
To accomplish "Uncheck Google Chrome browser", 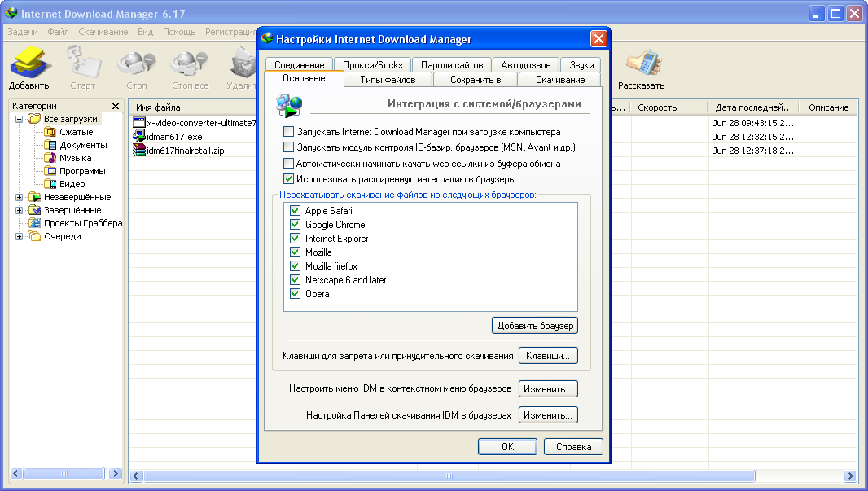I will point(295,224).
